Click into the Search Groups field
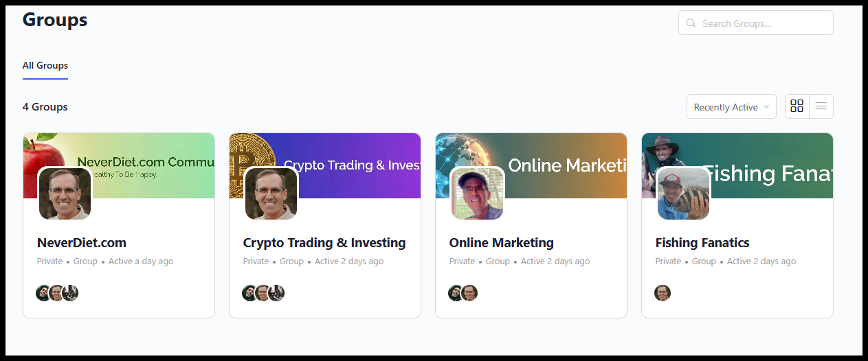Viewport: 868px width, 361px height. [x=763, y=23]
